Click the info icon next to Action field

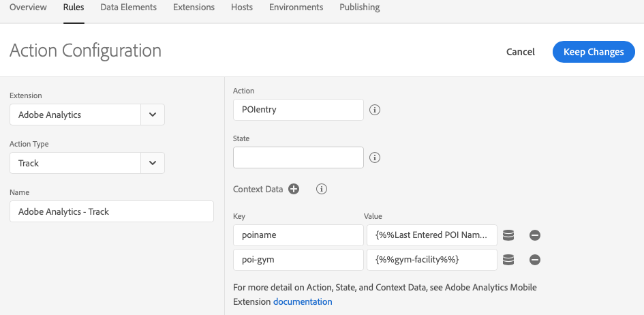pyautogui.click(x=374, y=110)
